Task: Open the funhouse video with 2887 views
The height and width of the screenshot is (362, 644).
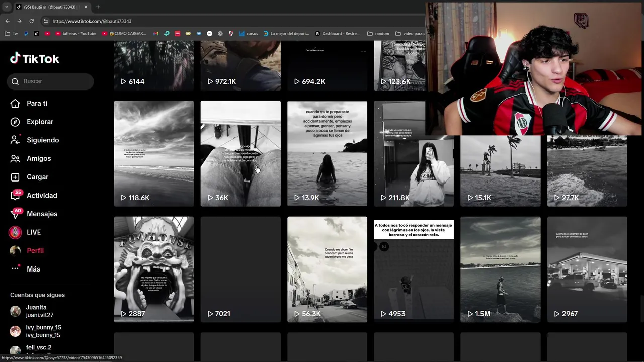Action: pyautogui.click(x=153, y=269)
